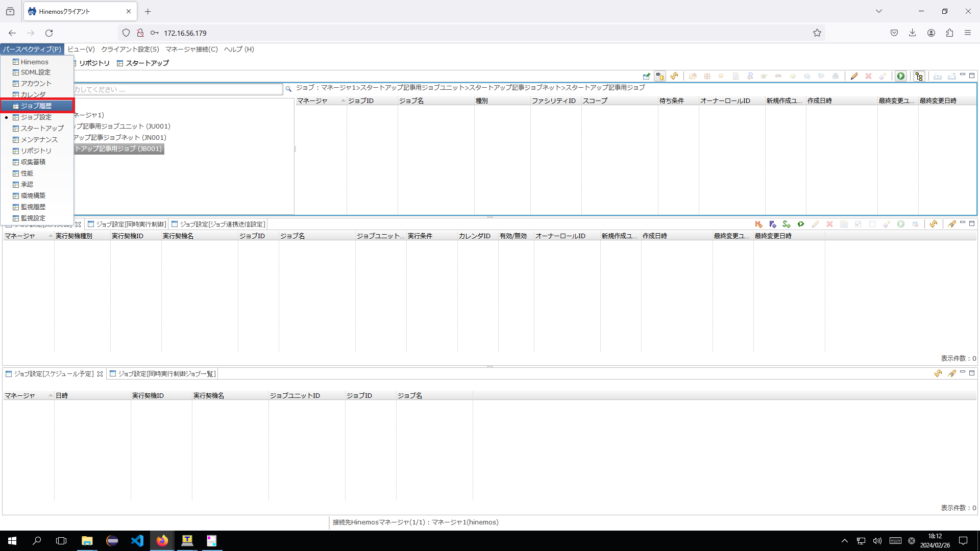This screenshot has width=980, height=551.
Task: Toggle the job tree view icon
Action: [x=919, y=77]
